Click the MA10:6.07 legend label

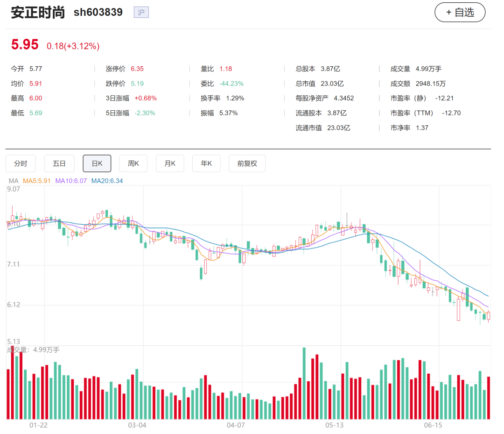[x=71, y=181]
